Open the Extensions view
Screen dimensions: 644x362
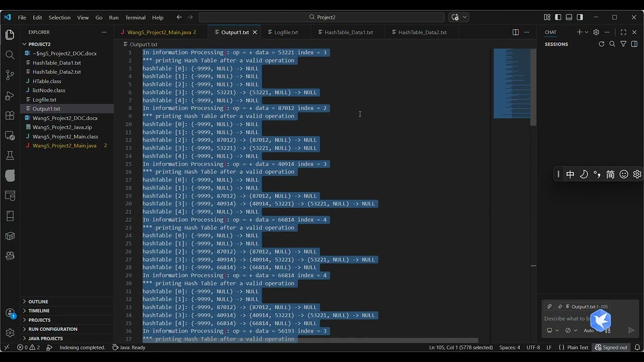[x=10, y=115]
